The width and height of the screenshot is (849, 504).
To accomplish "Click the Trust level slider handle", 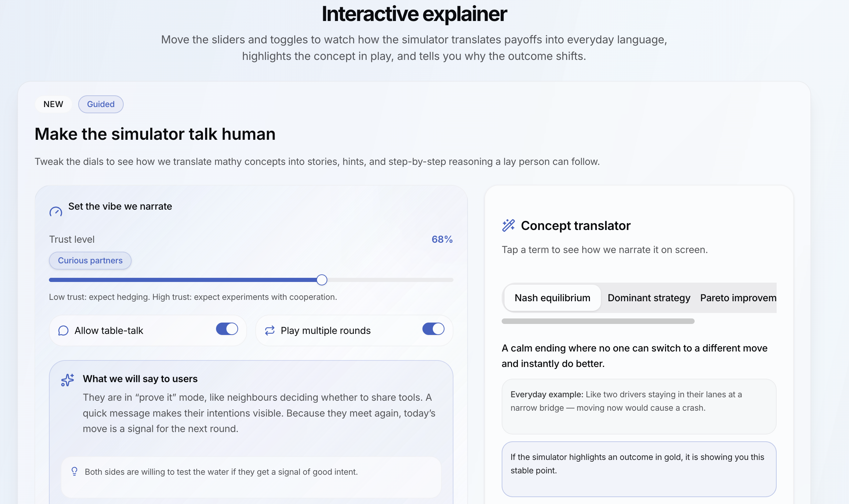I will 321,280.
